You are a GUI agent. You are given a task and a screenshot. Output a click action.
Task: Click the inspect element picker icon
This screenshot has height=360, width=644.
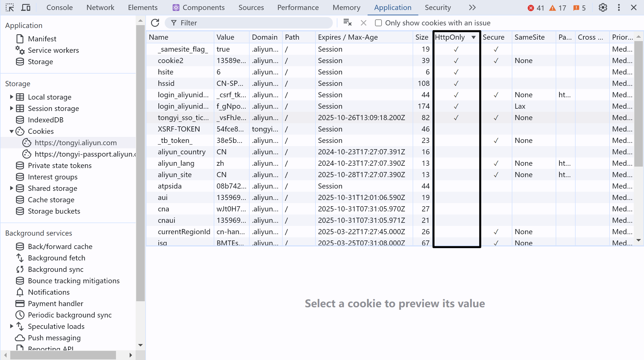pyautogui.click(x=10, y=8)
